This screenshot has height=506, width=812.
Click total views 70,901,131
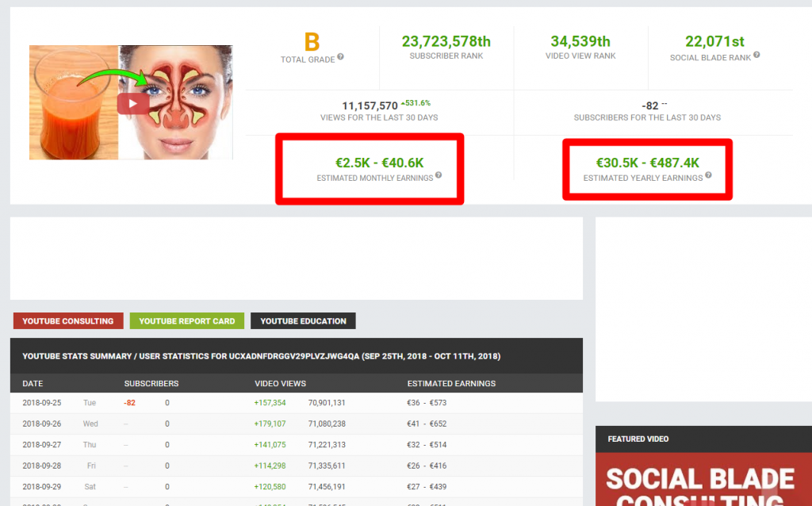327,402
